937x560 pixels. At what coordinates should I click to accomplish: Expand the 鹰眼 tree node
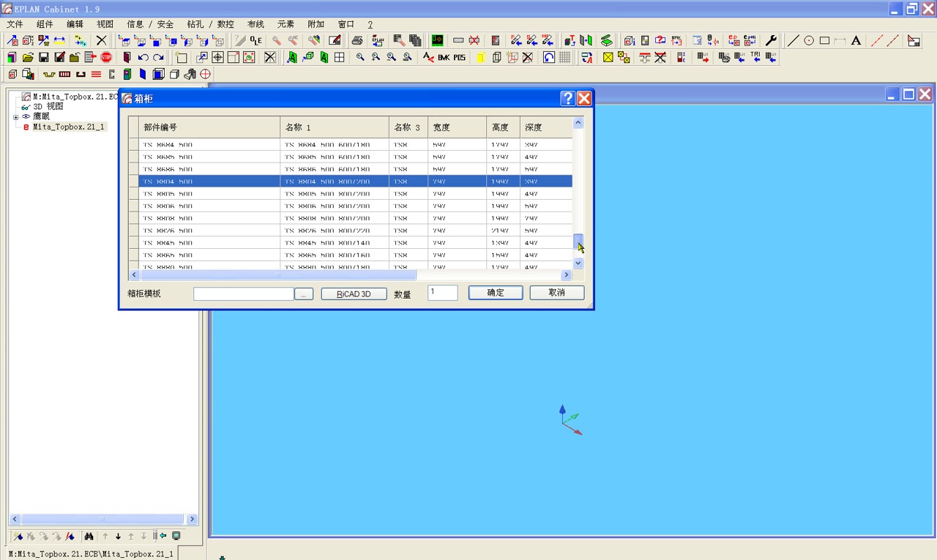click(15, 117)
